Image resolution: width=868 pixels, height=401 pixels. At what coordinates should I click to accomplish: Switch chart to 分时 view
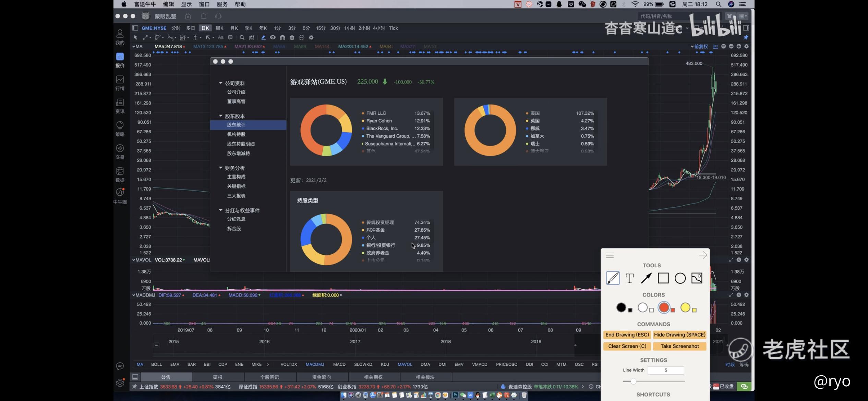click(176, 28)
